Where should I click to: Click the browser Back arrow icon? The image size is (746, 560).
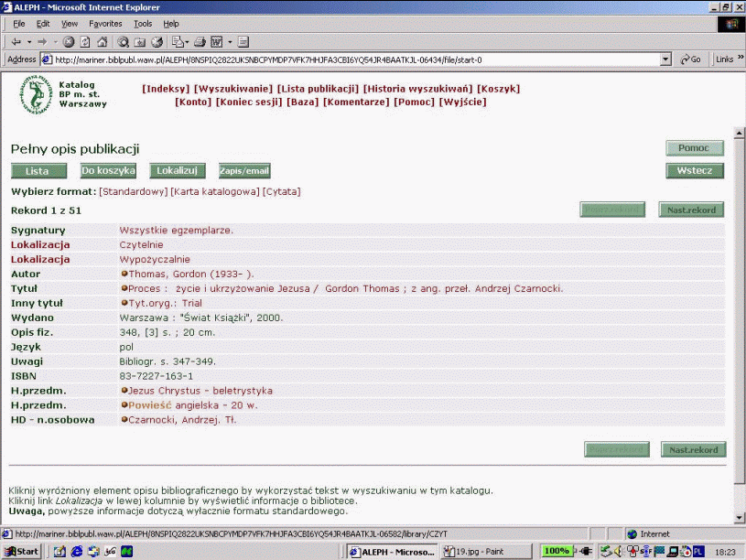click(16, 41)
